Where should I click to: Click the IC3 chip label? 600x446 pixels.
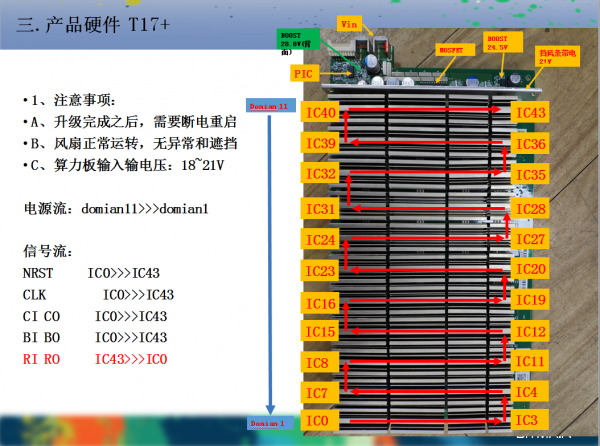[x=529, y=419]
